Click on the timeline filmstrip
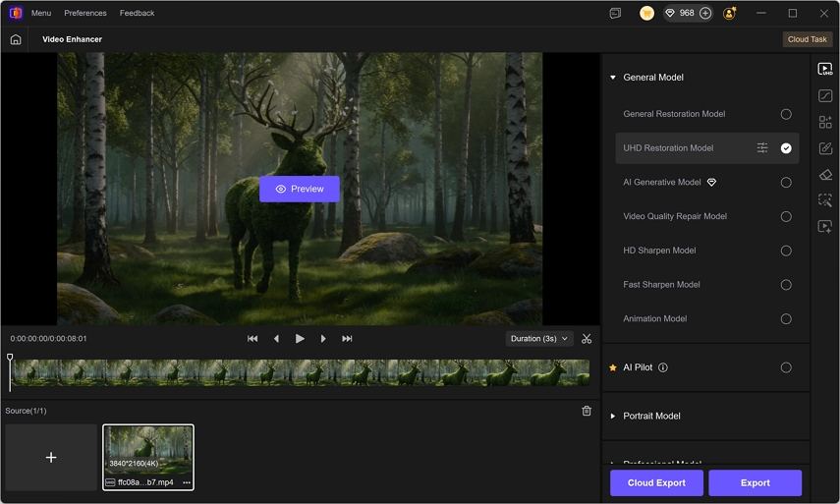The width and height of the screenshot is (840, 504). pos(300,372)
